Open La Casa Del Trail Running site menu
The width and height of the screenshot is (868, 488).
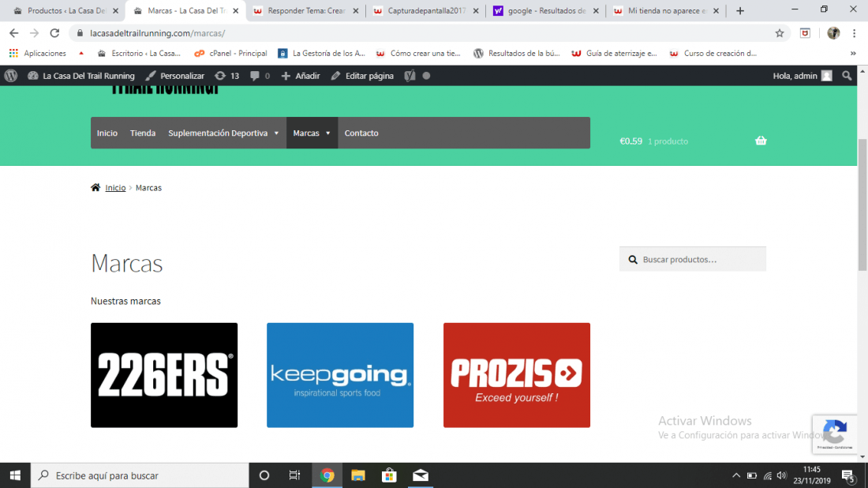(x=81, y=76)
